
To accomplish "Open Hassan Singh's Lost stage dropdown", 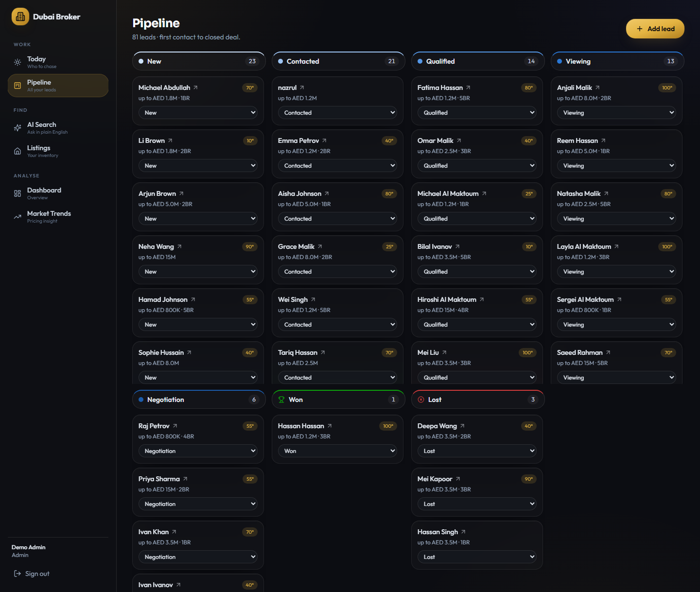I will coord(477,557).
